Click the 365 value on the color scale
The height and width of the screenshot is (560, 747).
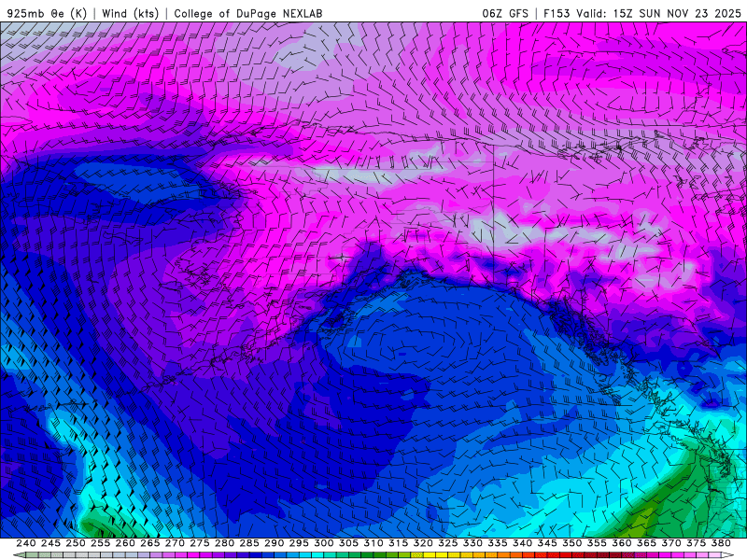pos(645,543)
